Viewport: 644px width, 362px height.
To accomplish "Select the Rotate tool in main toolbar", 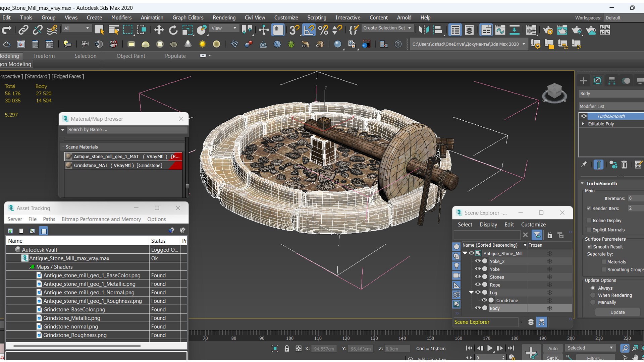I will 173,30.
